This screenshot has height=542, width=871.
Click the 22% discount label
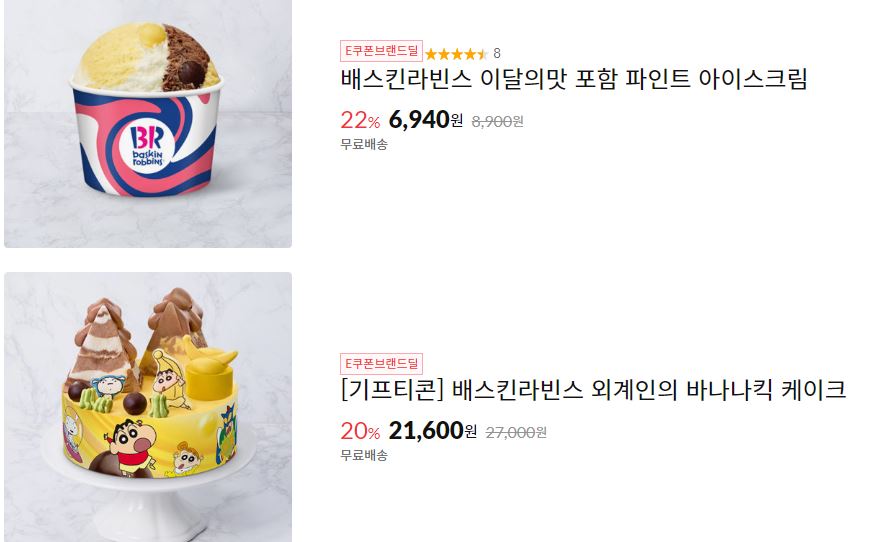click(x=360, y=120)
